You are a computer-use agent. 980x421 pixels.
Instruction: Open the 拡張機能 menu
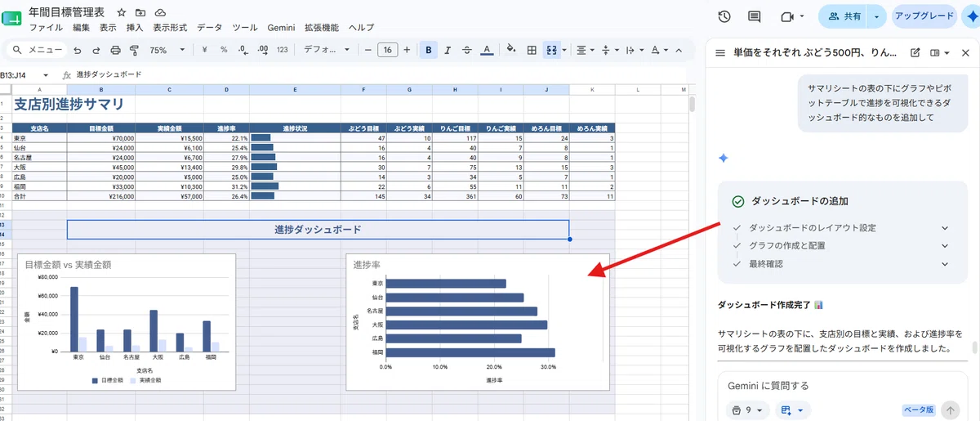coord(322,28)
